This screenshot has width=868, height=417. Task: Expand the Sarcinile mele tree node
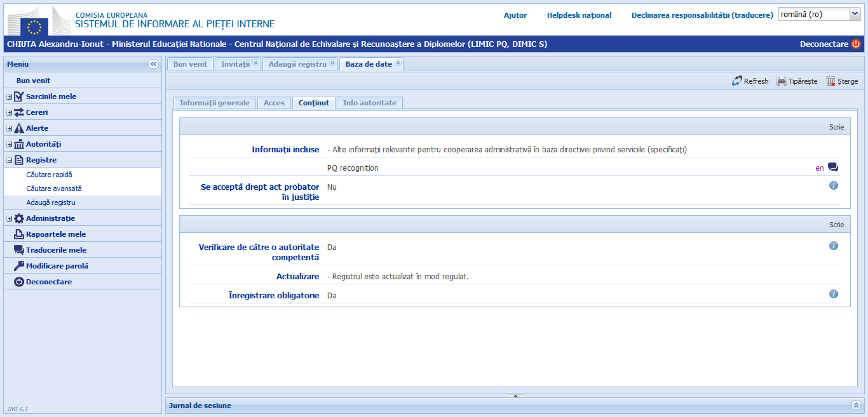9,97
